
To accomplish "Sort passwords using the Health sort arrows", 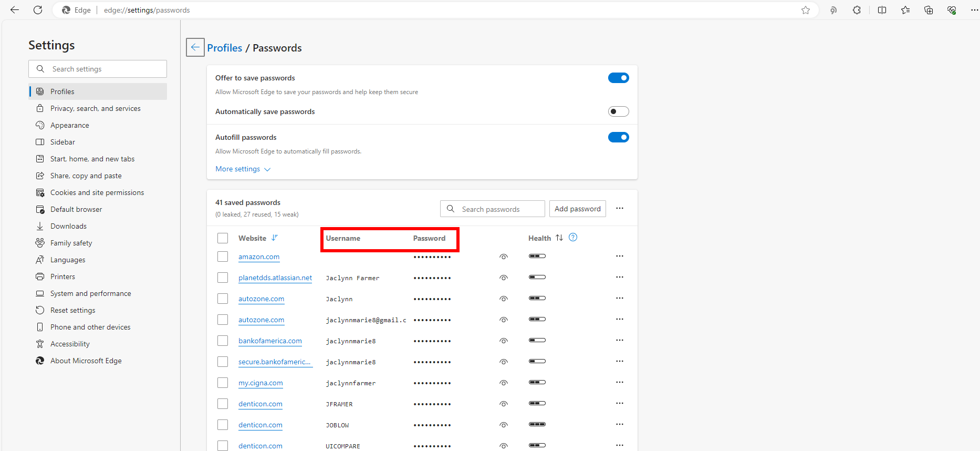I will point(559,238).
